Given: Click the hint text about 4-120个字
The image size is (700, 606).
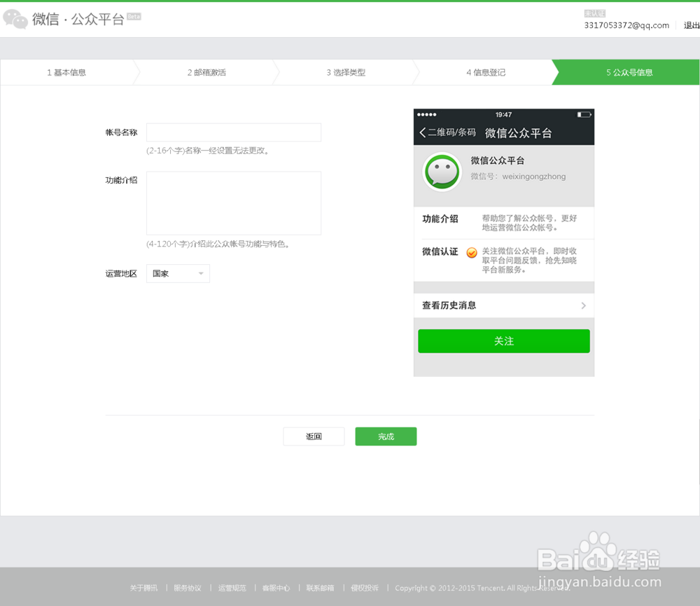Looking at the screenshot, I should coord(218,244).
